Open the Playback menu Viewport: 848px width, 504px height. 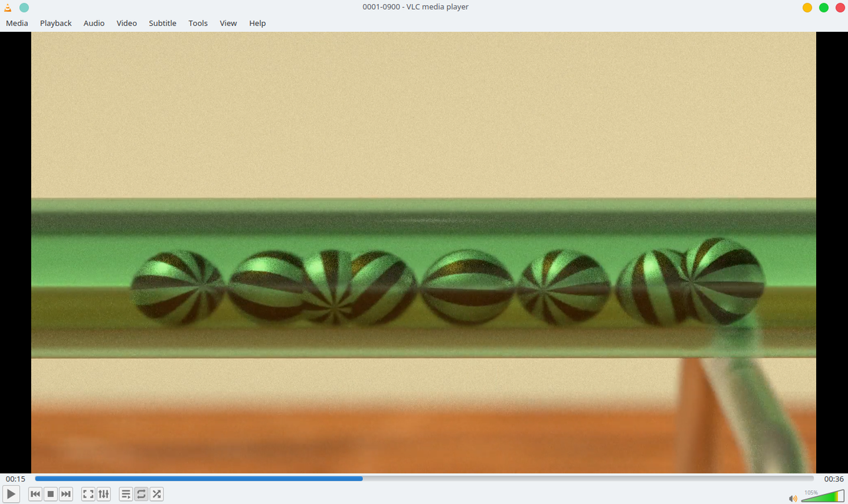56,23
